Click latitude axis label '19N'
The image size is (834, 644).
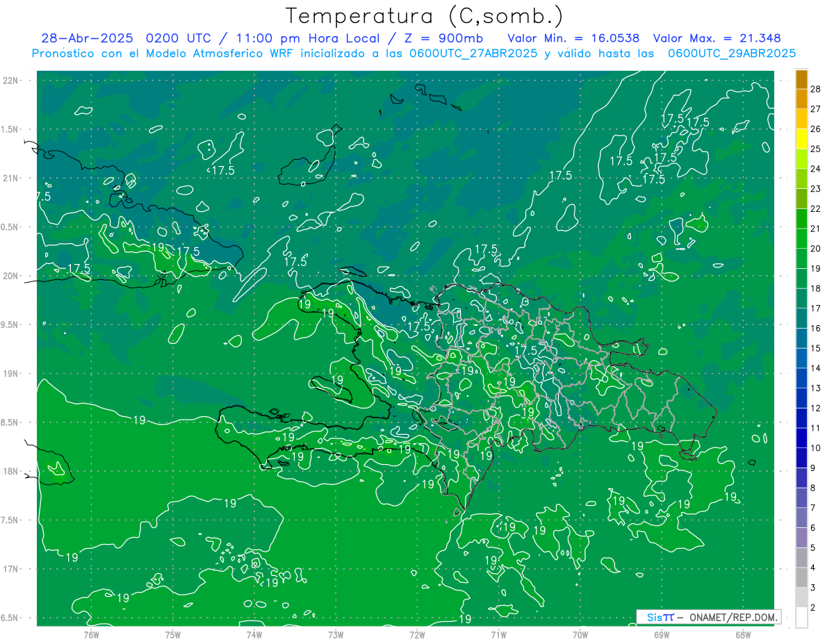[10, 374]
